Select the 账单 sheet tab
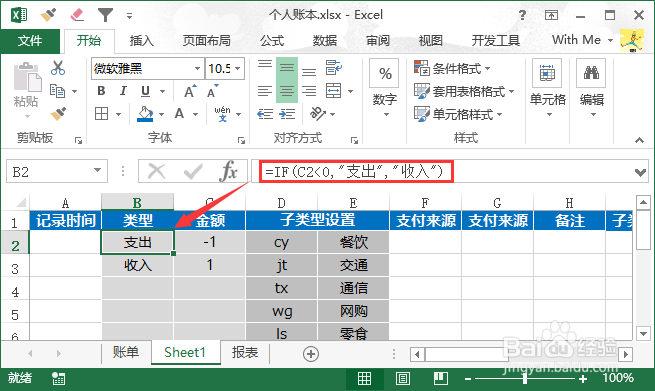The image size is (655, 391). click(126, 353)
